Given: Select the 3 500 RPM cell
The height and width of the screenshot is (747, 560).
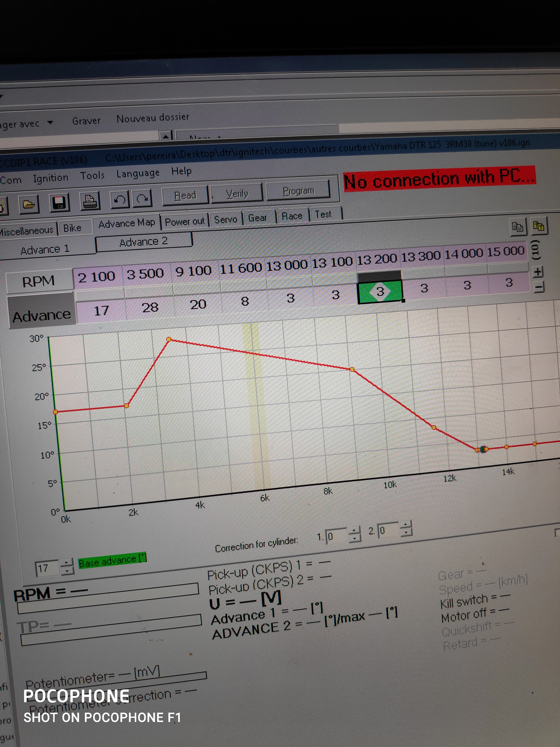Looking at the screenshot, I should click(146, 274).
